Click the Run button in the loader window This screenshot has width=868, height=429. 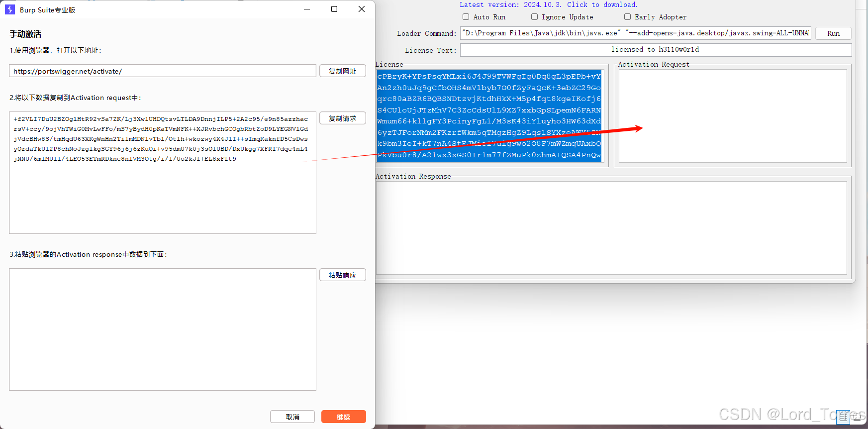[x=833, y=33]
